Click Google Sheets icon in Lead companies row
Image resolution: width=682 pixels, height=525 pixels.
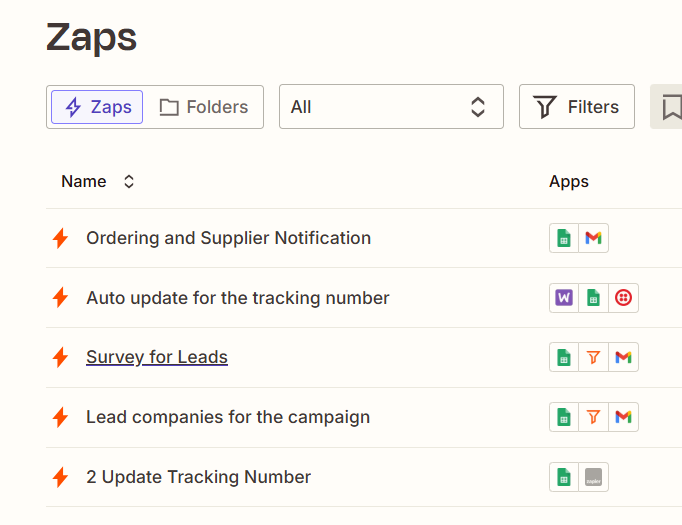tap(564, 417)
